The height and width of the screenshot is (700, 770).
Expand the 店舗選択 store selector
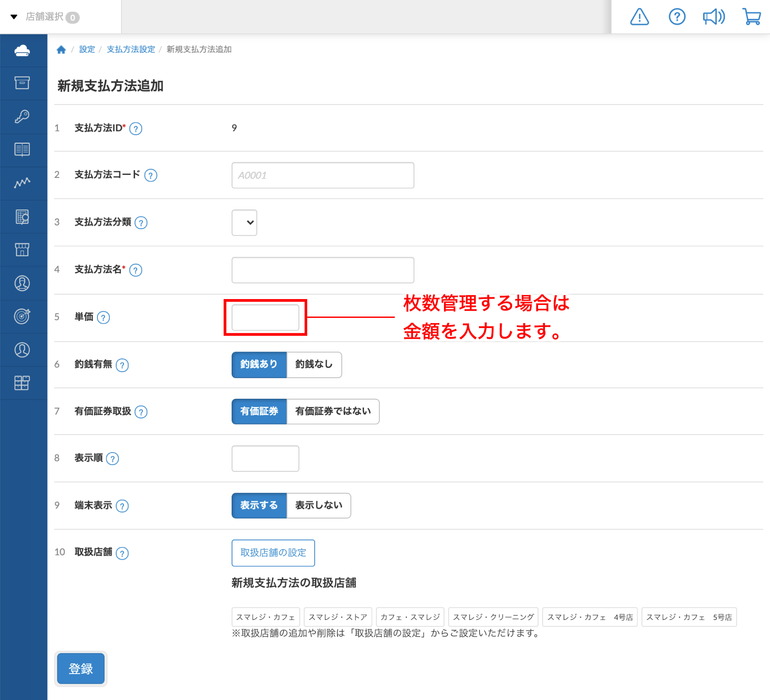[x=44, y=17]
